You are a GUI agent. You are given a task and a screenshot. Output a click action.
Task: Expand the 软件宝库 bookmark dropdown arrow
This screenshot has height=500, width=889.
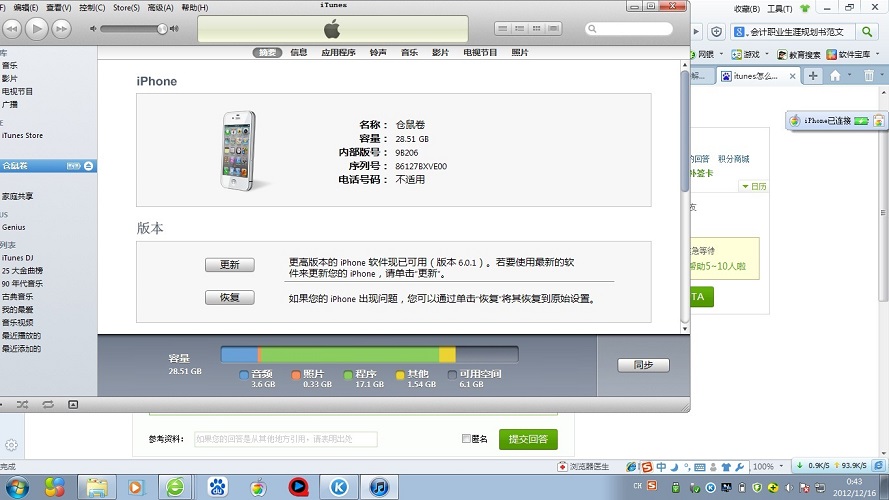(x=878, y=54)
